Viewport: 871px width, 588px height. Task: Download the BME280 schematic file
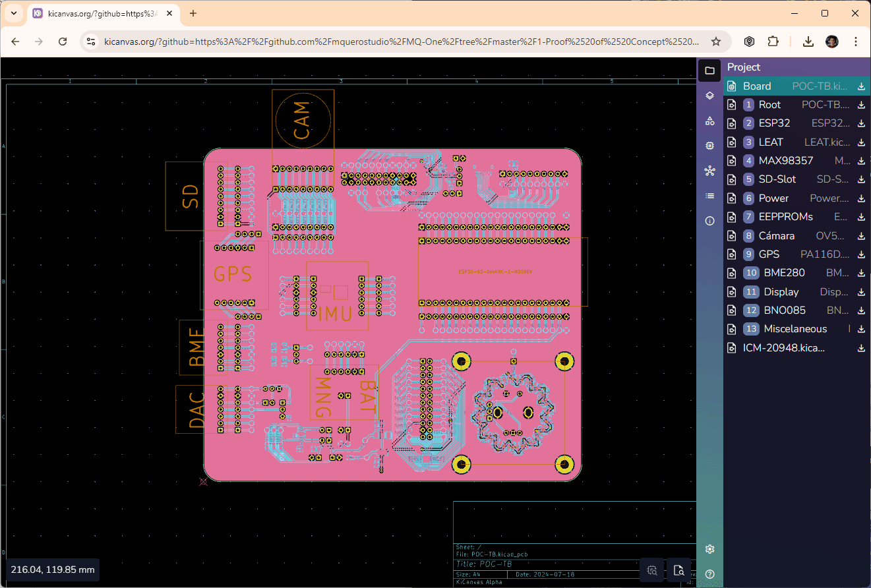tap(861, 273)
